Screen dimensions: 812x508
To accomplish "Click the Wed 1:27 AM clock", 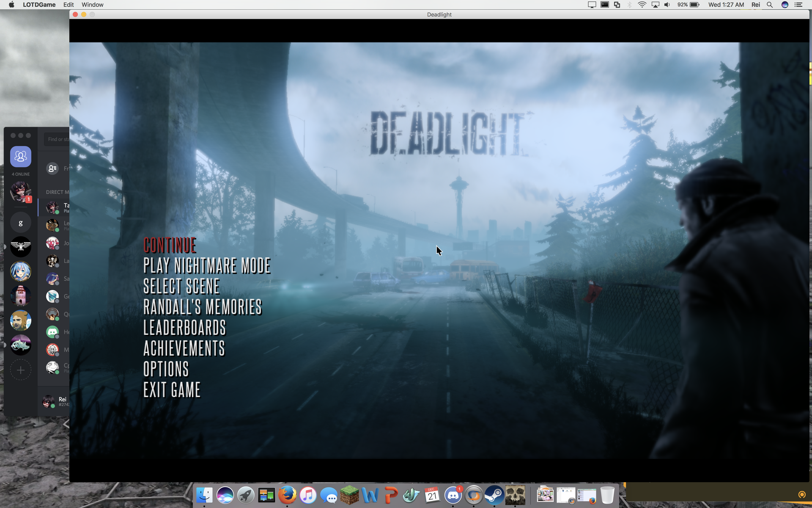I will pos(726,5).
